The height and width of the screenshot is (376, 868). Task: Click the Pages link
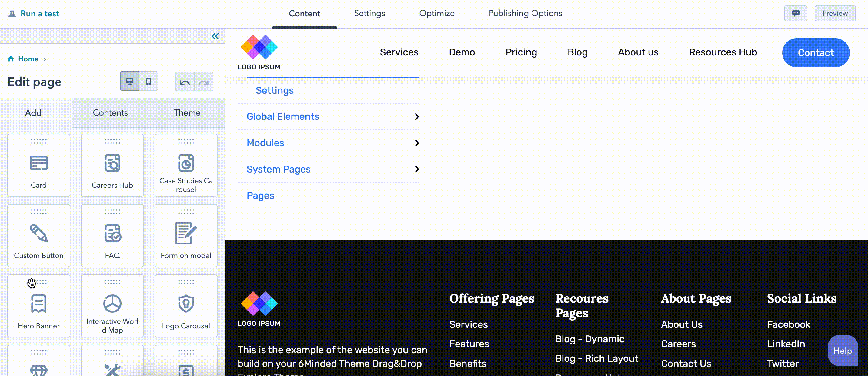click(x=260, y=196)
